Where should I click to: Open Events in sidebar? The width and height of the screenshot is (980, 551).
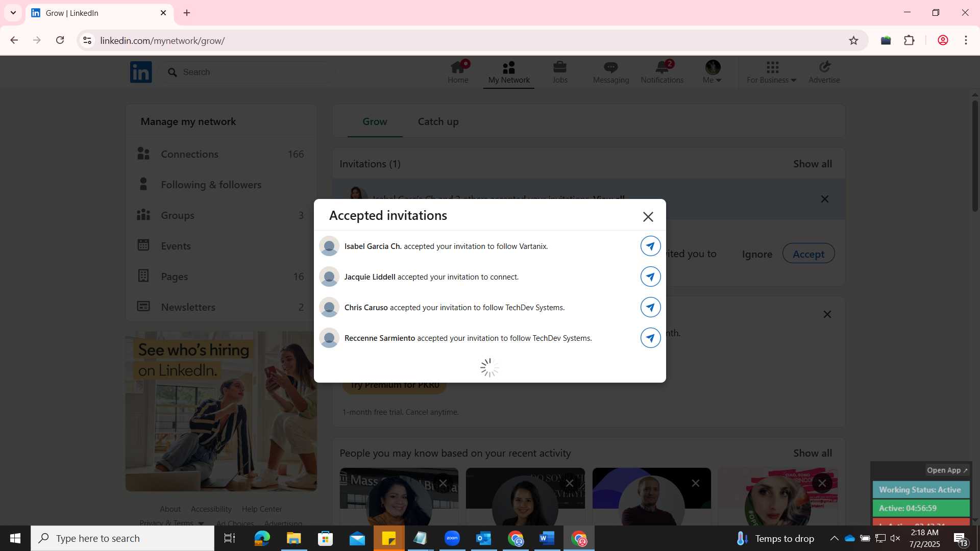[220, 245]
